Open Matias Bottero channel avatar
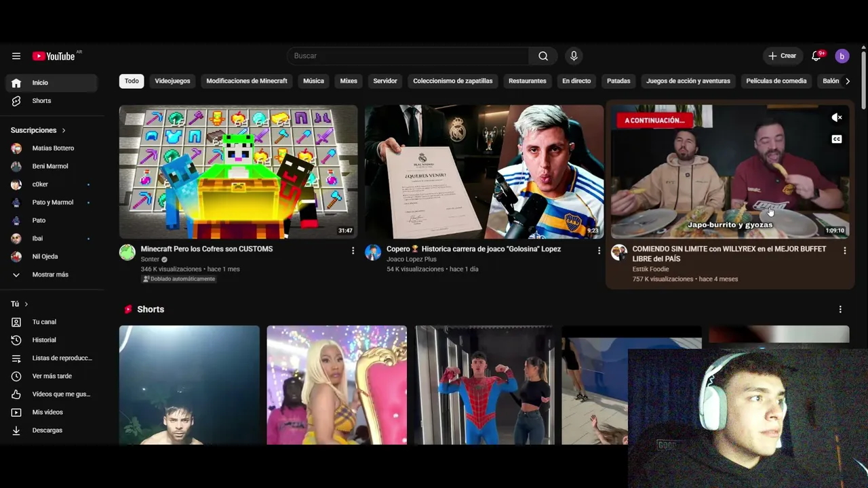Image resolution: width=868 pixels, height=488 pixels. click(16, 148)
